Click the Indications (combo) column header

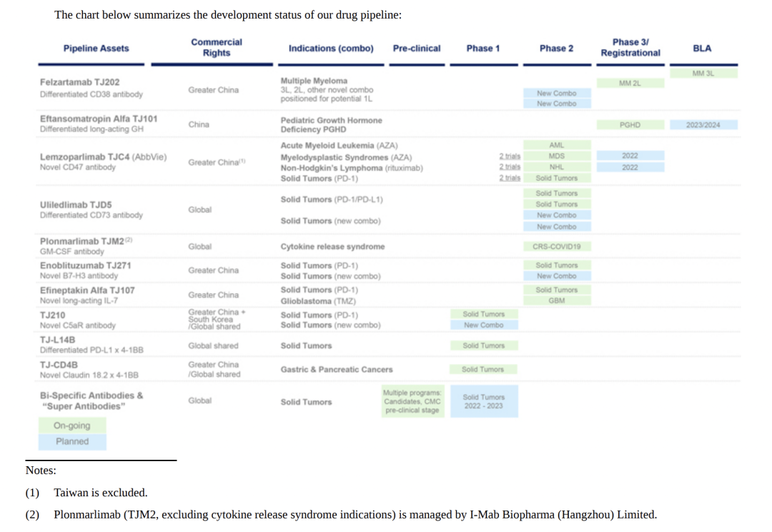coord(331,49)
